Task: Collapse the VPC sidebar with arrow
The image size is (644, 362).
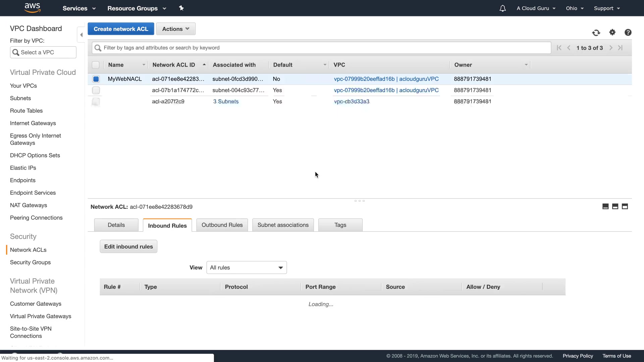Action: tap(81, 35)
